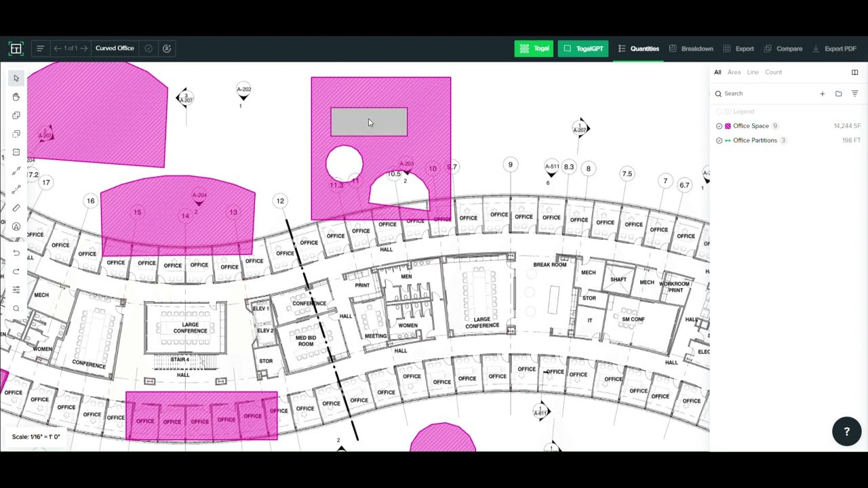
Task: Create a new folder in quantities panel
Action: coord(838,94)
